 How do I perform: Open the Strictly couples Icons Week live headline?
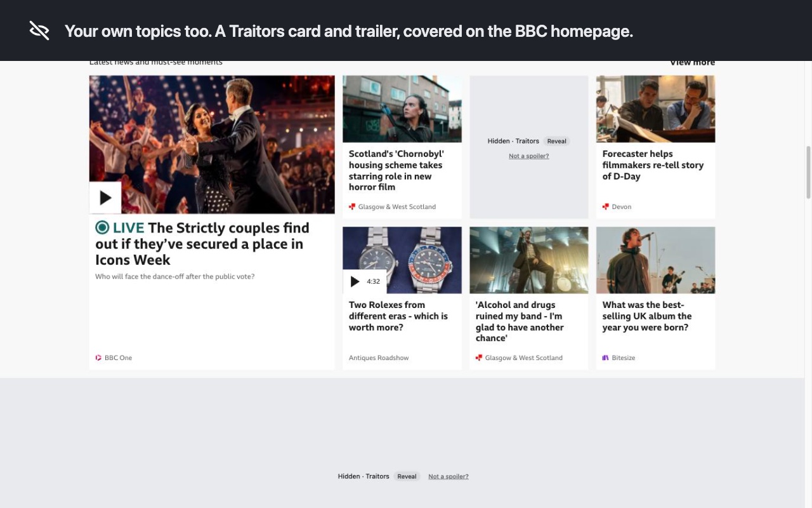click(x=202, y=244)
